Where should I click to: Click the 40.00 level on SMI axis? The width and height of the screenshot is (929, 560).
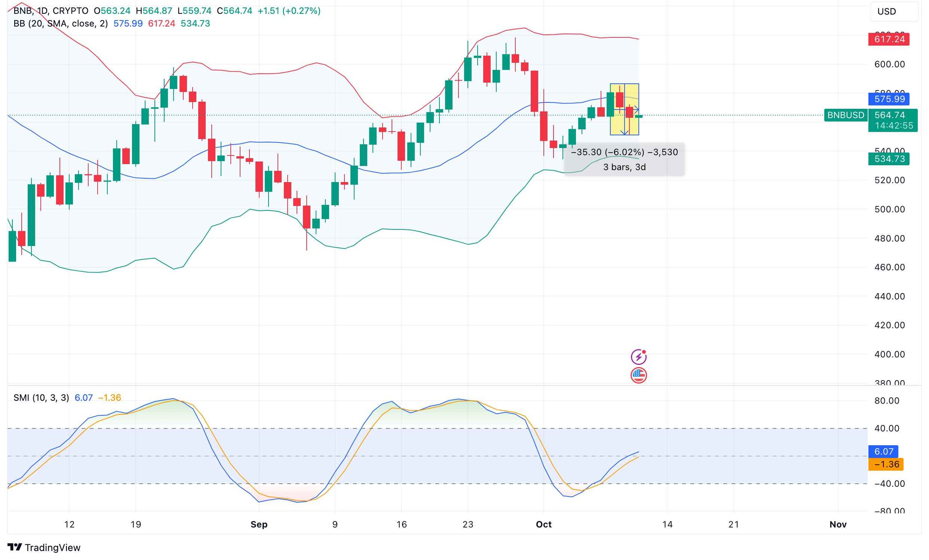tap(887, 428)
